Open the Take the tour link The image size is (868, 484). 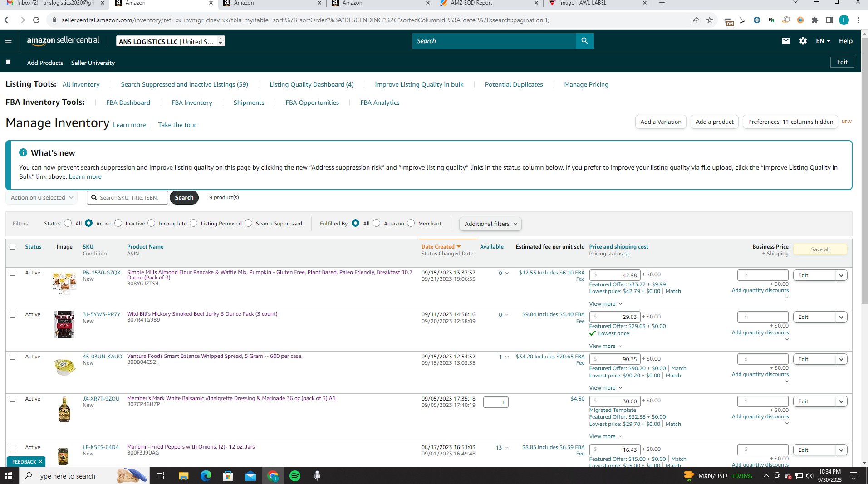(177, 125)
